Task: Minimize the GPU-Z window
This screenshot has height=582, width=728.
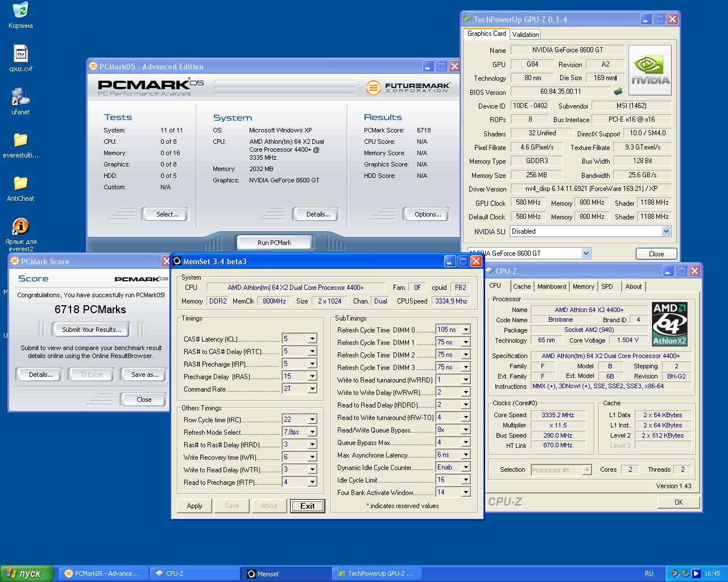Action: (x=647, y=19)
